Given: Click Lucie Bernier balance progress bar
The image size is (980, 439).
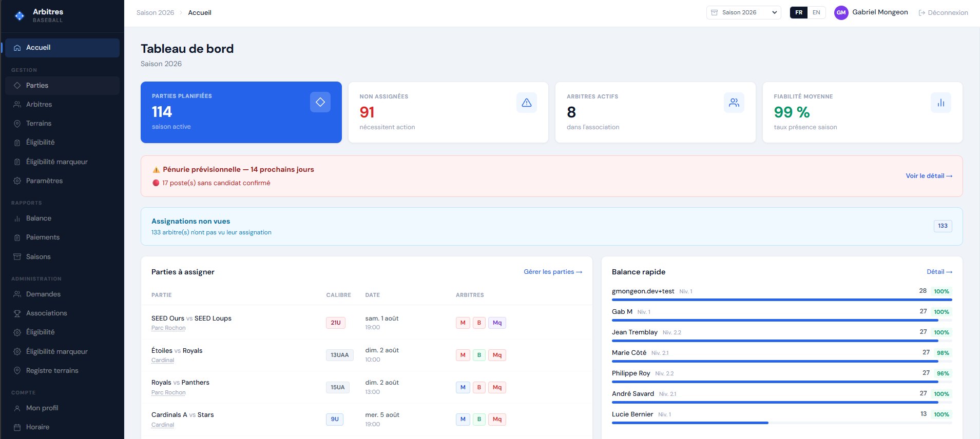Looking at the screenshot, I should click(782, 423).
